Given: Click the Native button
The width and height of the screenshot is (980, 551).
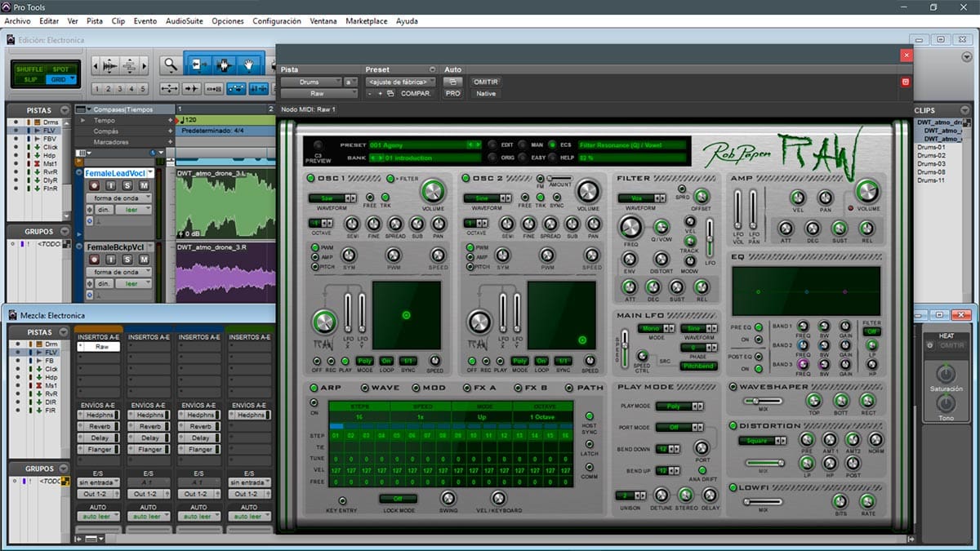Looking at the screenshot, I should tap(485, 94).
